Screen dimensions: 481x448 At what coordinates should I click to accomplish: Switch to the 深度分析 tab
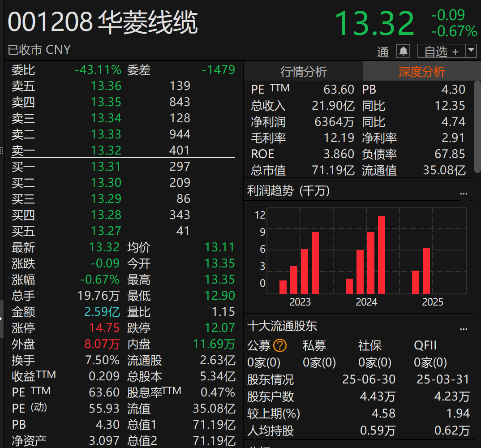point(421,72)
